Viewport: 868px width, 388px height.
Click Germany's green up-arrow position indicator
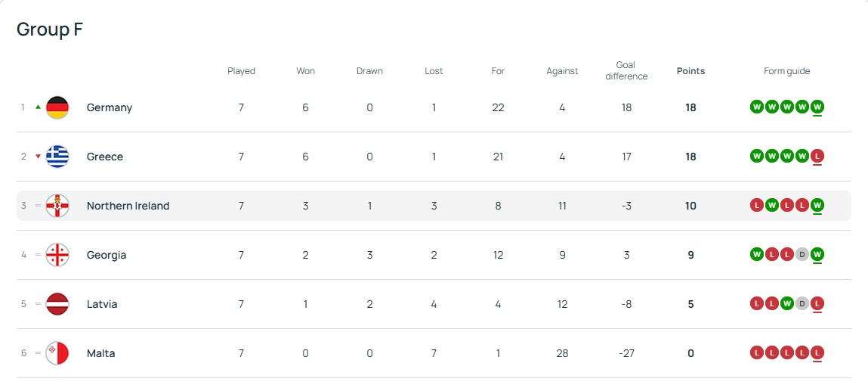point(39,107)
